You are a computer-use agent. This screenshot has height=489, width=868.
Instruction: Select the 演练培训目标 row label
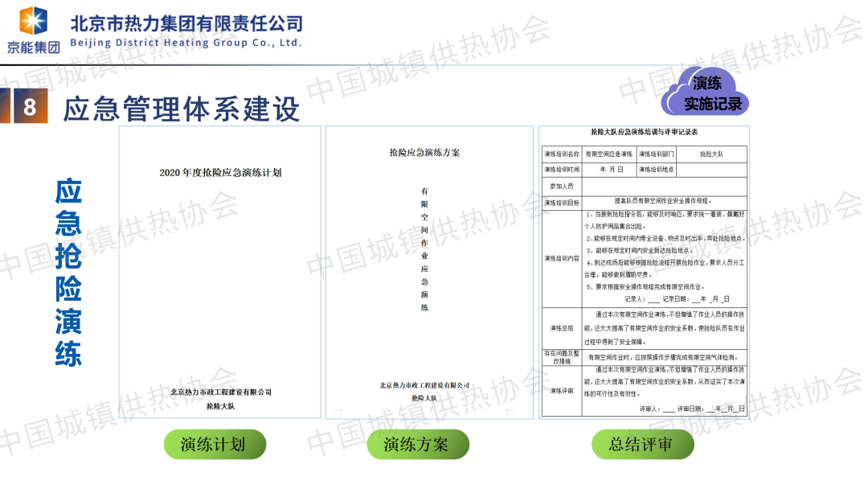(561, 202)
